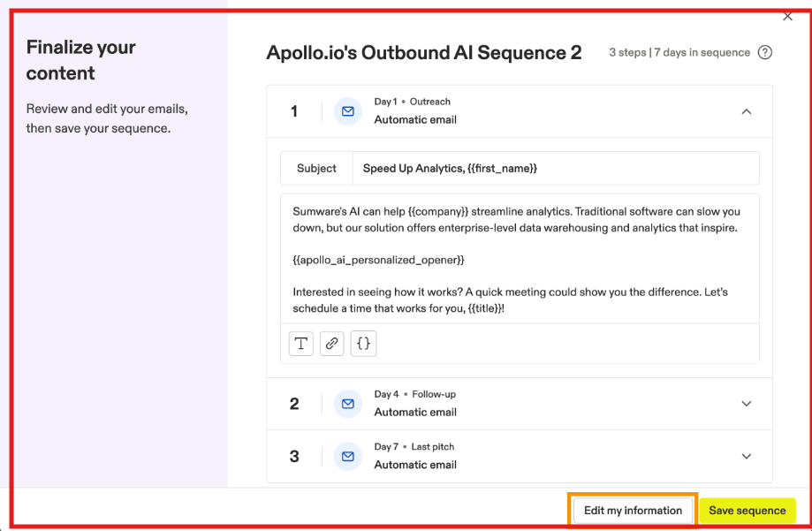
Task: Expand the Day 4 Follow-up step
Action: tap(746, 403)
